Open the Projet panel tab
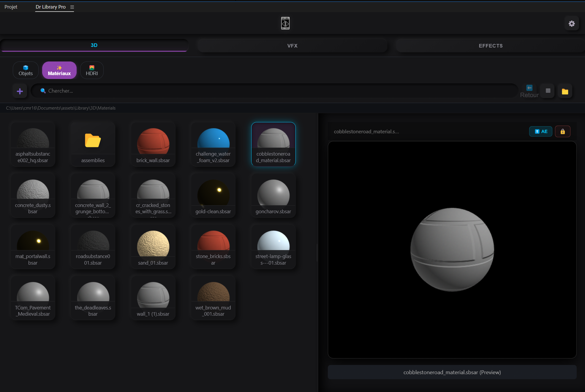 [11, 7]
